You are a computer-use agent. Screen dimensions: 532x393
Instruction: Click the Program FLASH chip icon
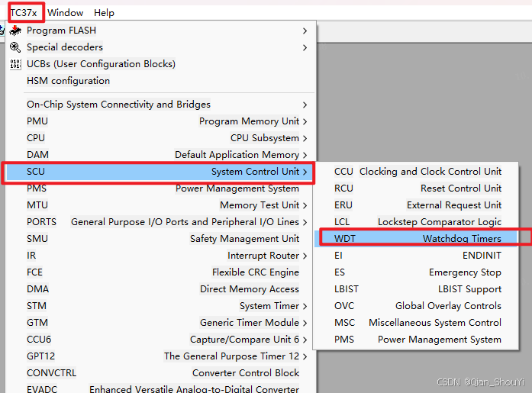[15, 31]
